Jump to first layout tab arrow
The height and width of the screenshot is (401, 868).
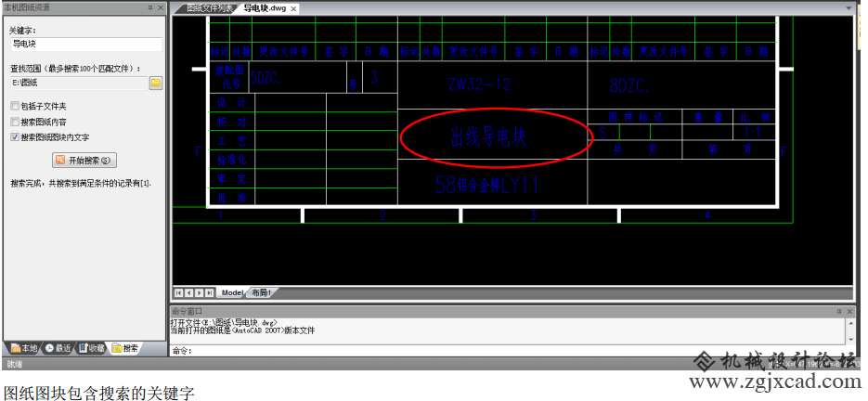tap(179, 292)
